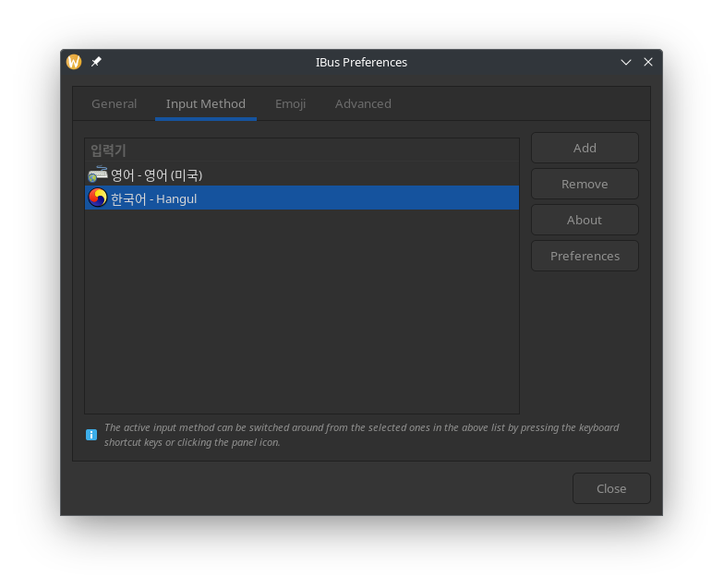Image resolution: width=724 pixels, height=588 pixels.
Task: Click the blue info icon
Action: (x=91, y=435)
